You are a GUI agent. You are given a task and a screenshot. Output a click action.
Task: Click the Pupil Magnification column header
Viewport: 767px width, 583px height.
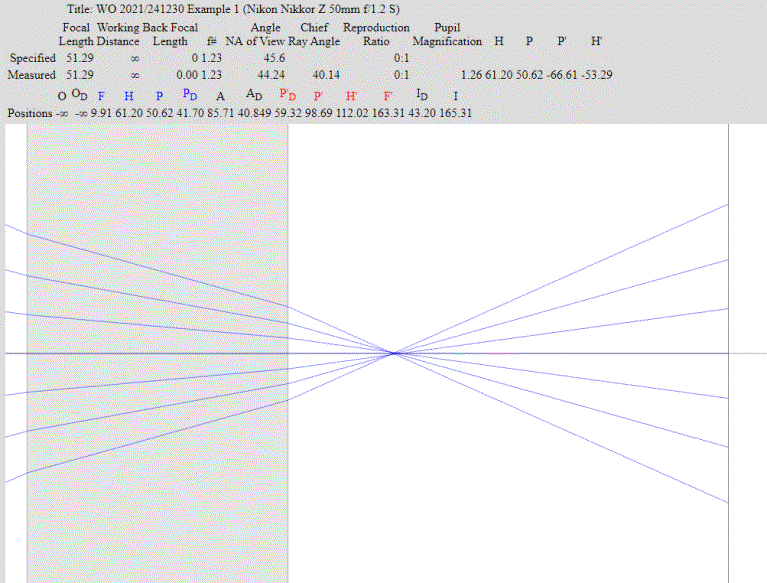point(447,34)
